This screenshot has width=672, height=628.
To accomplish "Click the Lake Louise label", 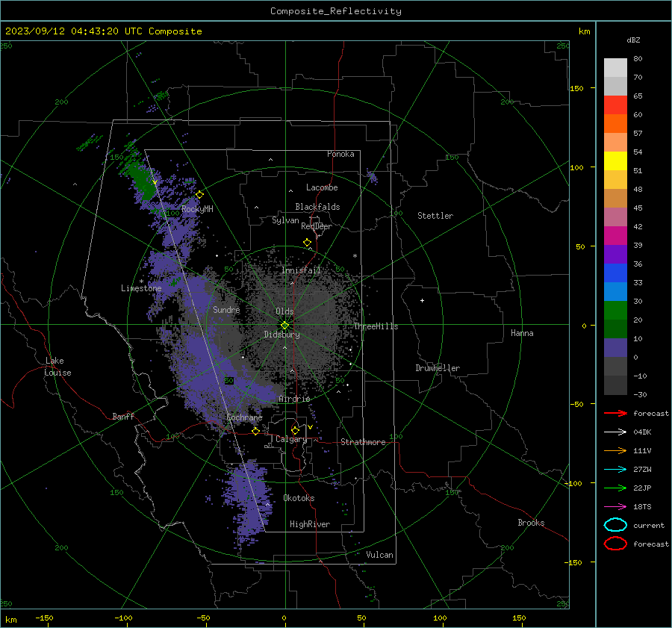I will coord(57,367).
